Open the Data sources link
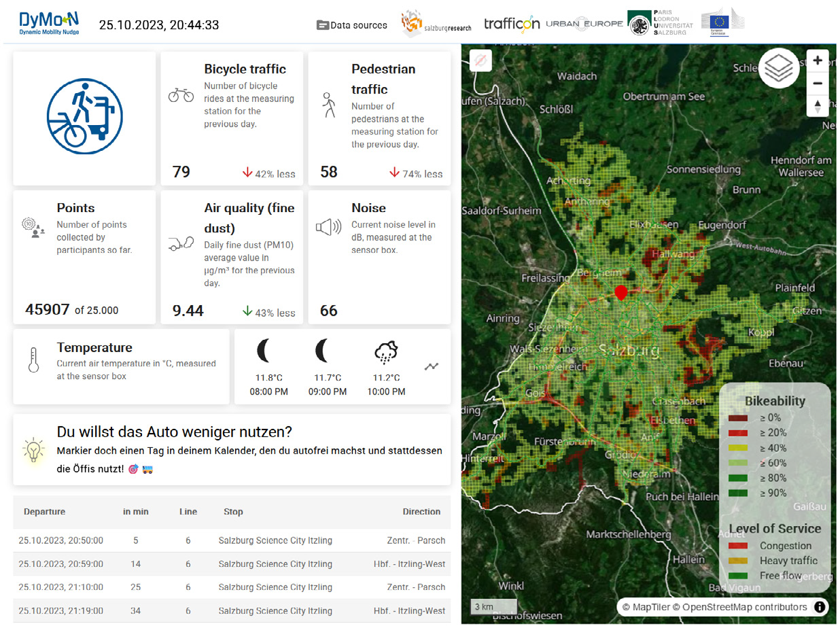 coord(352,25)
